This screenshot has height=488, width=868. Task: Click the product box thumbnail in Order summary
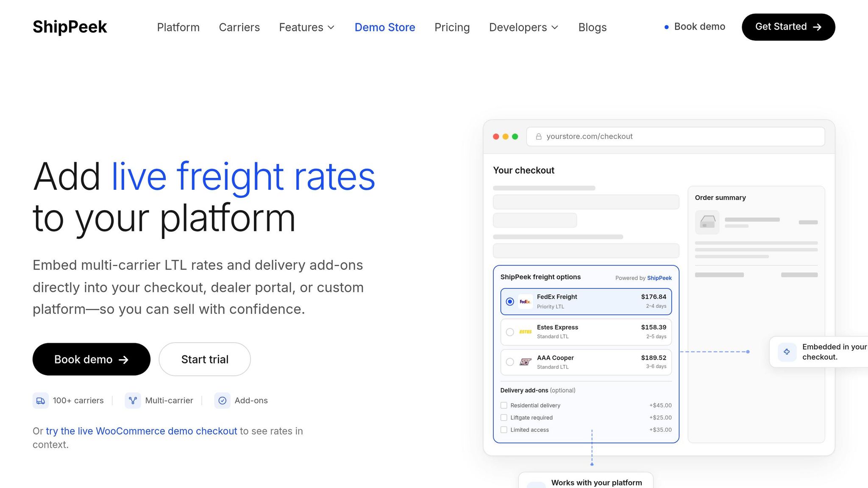click(x=707, y=222)
